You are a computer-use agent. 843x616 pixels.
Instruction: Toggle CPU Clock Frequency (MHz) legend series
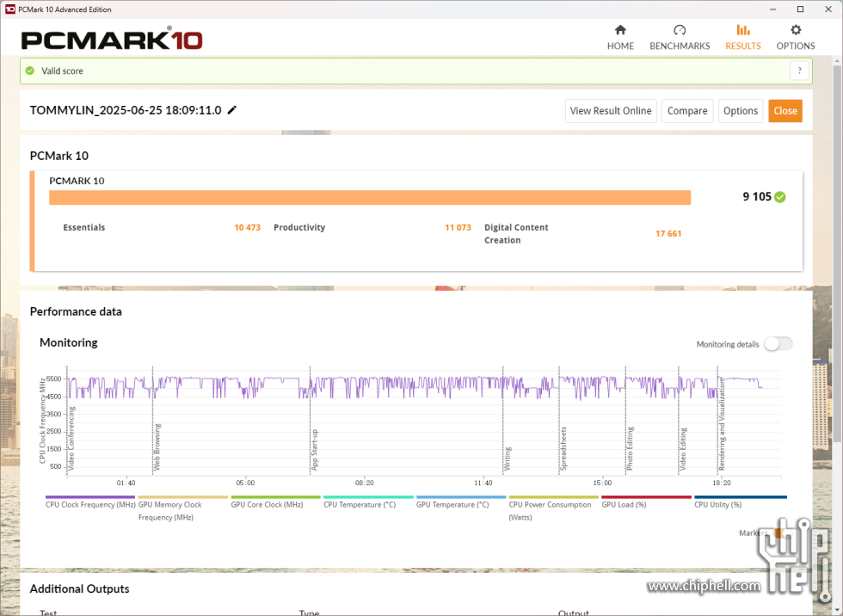(90, 503)
